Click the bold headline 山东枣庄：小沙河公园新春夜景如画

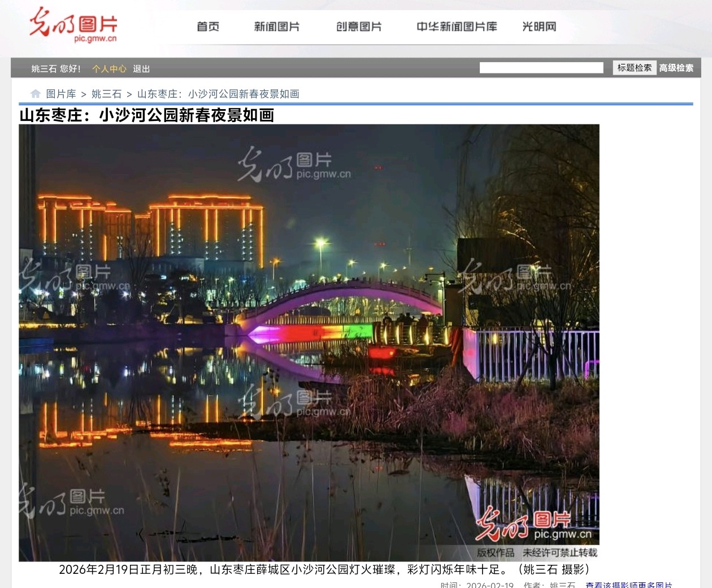click(147, 115)
